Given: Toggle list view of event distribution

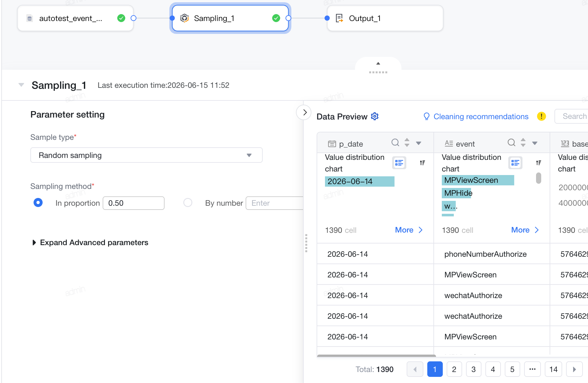Looking at the screenshot, I should [515, 163].
